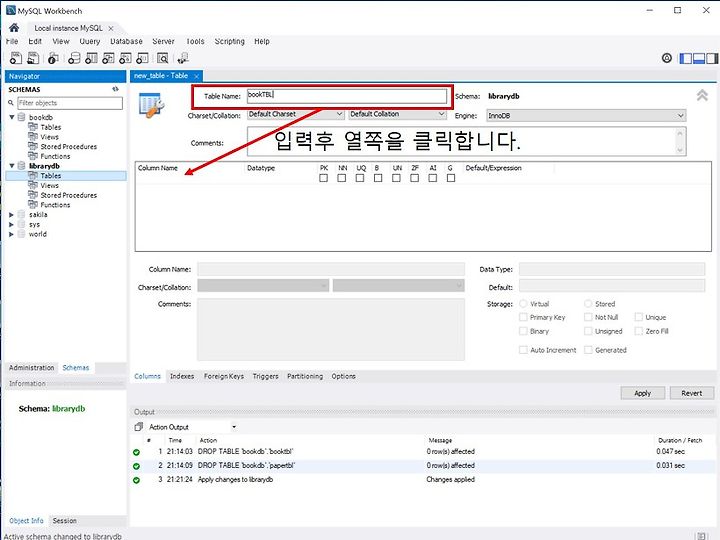Create a new table toolbar icon
The image size is (720, 540).
91,58
